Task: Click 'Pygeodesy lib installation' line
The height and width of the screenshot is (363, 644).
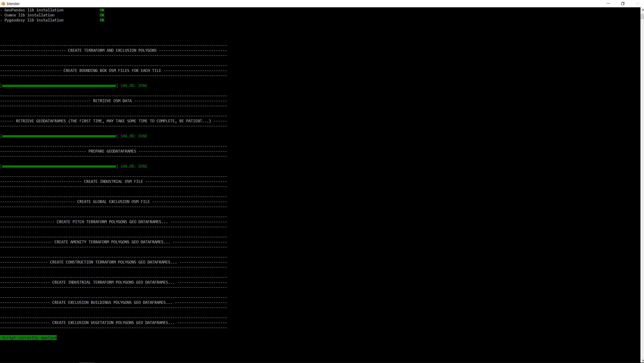Action: (x=34, y=20)
